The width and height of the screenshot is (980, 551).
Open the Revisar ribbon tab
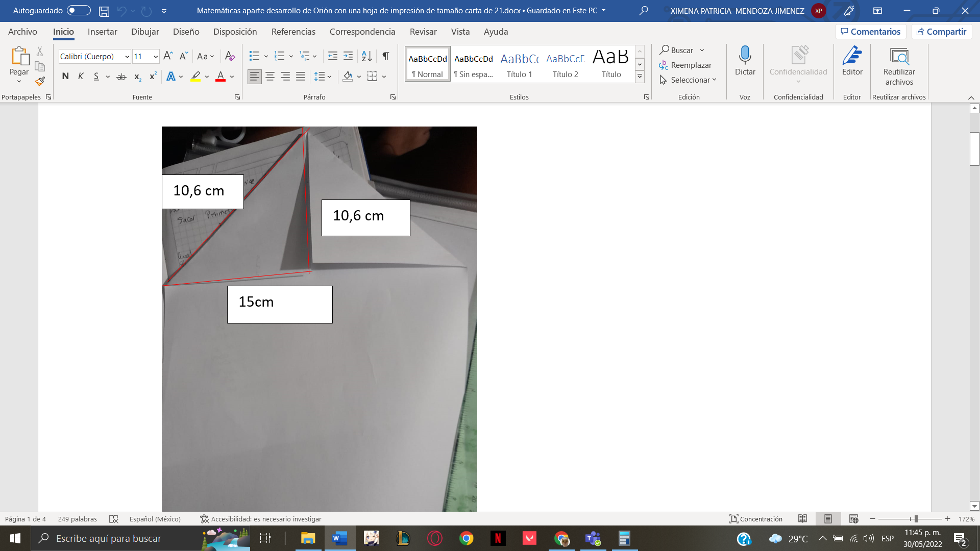click(424, 32)
